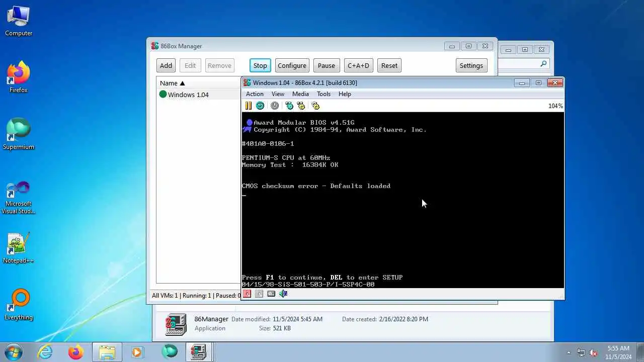Open the Windows Start menu orb
The width and height of the screenshot is (644, 362).
pyautogui.click(x=14, y=351)
